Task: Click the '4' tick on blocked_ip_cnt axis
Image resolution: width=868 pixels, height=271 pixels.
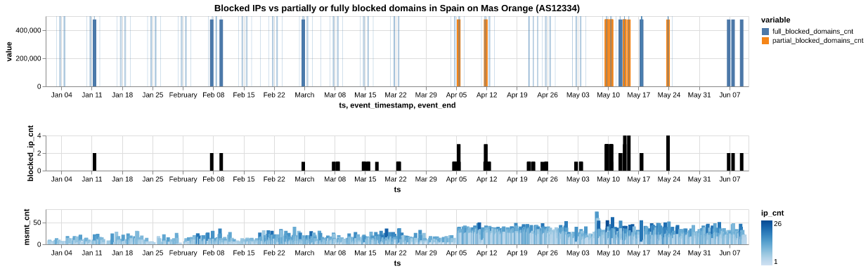Action: pos(40,135)
